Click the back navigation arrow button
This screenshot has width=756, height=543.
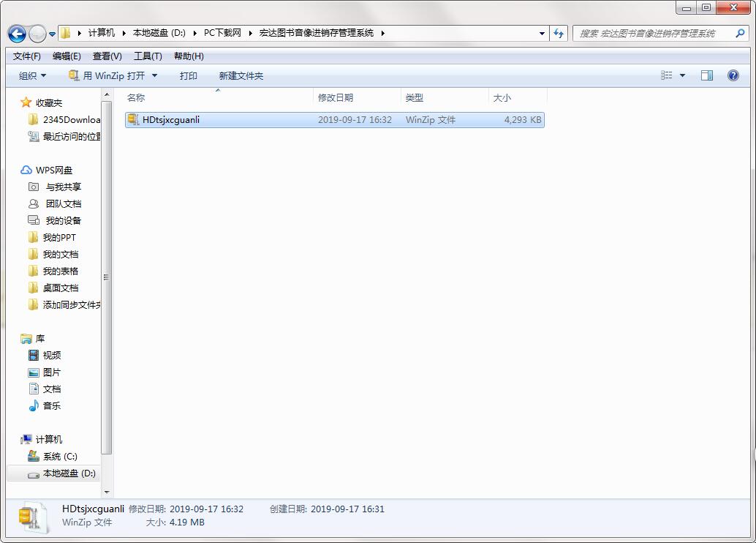pyautogui.click(x=17, y=34)
